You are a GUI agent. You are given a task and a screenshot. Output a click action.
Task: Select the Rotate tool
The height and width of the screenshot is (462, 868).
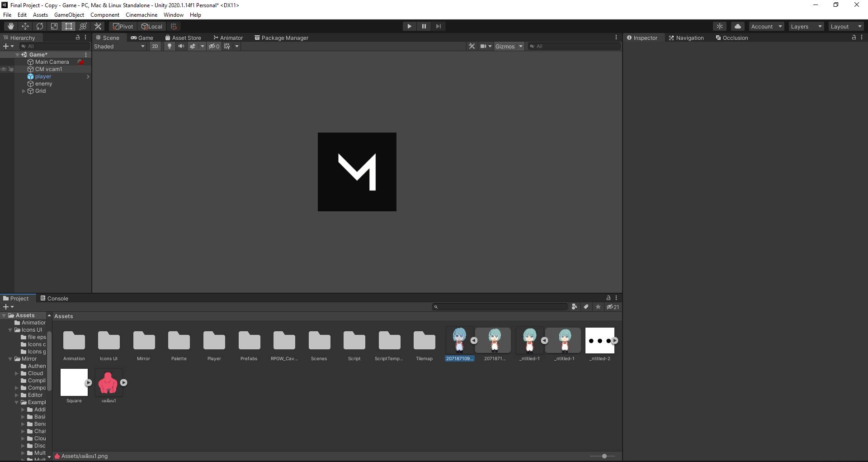(40, 26)
